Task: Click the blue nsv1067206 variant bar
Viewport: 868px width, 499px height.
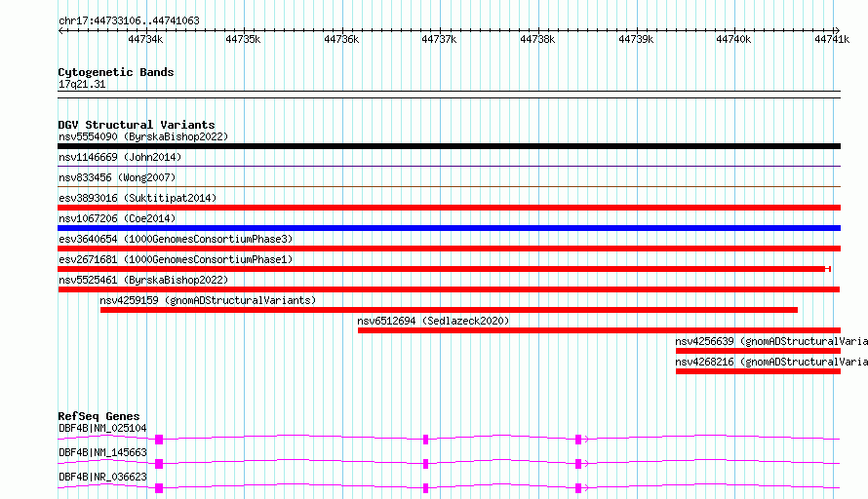Action: pos(449,228)
